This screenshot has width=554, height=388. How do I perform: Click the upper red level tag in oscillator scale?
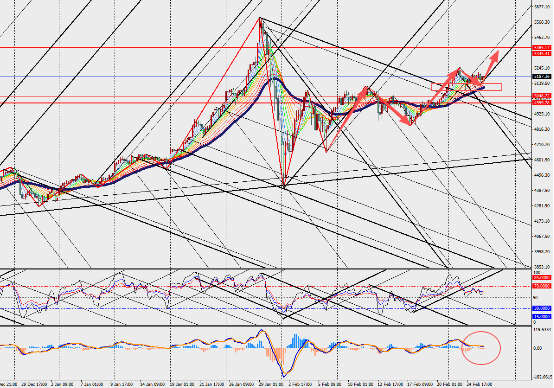(x=542, y=277)
